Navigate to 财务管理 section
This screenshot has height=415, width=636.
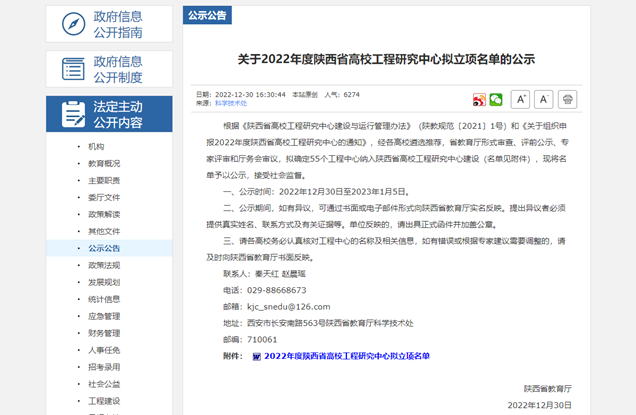click(104, 333)
